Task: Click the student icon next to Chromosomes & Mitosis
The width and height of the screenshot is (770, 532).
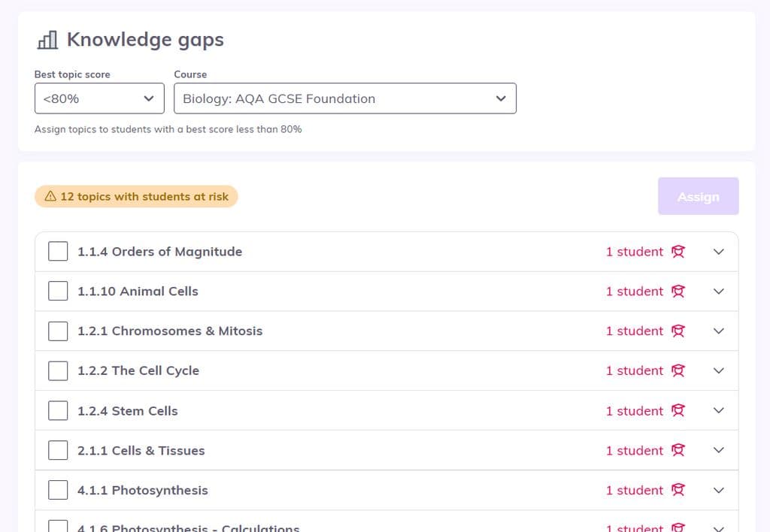Action: pyautogui.click(x=678, y=331)
